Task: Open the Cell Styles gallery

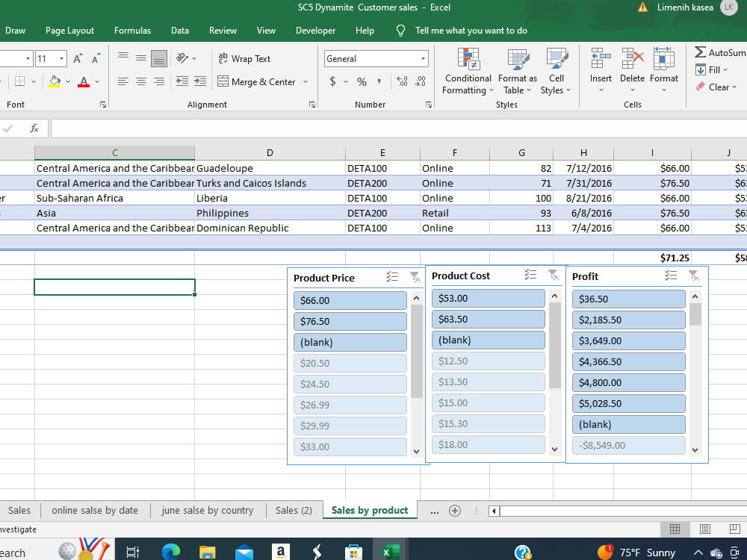Action: pyautogui.click(x=556, y=71)
